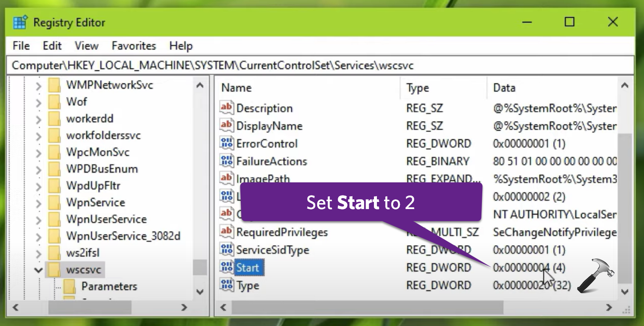Select the Parameters subkey label

[x=109, y=286]
